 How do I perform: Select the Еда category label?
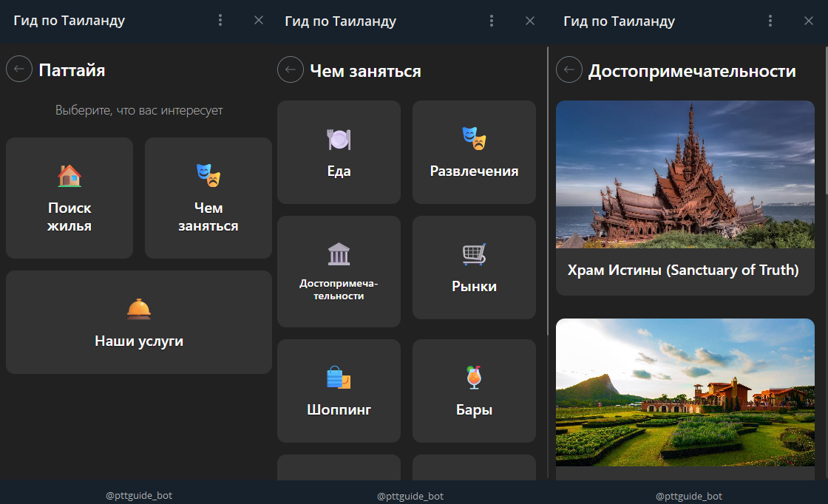pyautogui.click(x=339, y=171)
